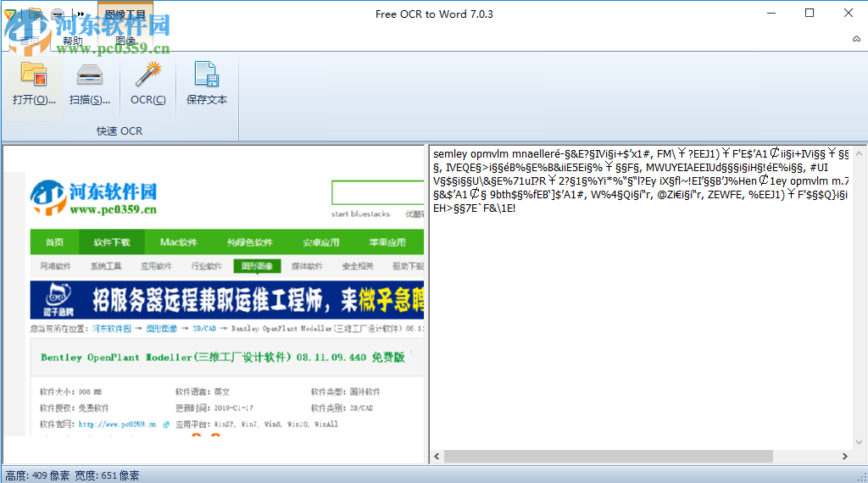Click the Scan (扫描) scanner ribbon icon
This screenshot has height=483, width=868.
point(90,74)
